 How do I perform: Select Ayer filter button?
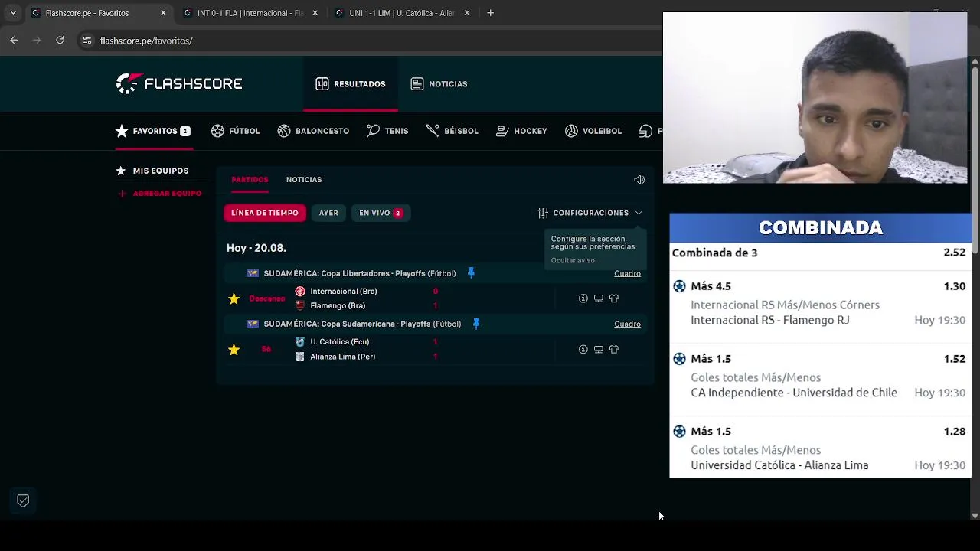click(328, 213)
